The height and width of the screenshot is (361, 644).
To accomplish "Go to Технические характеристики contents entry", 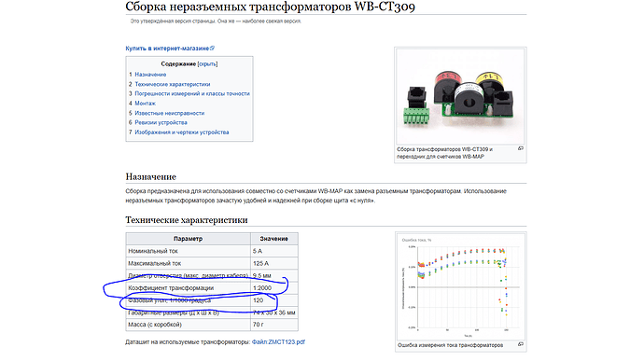I will 173,84.
